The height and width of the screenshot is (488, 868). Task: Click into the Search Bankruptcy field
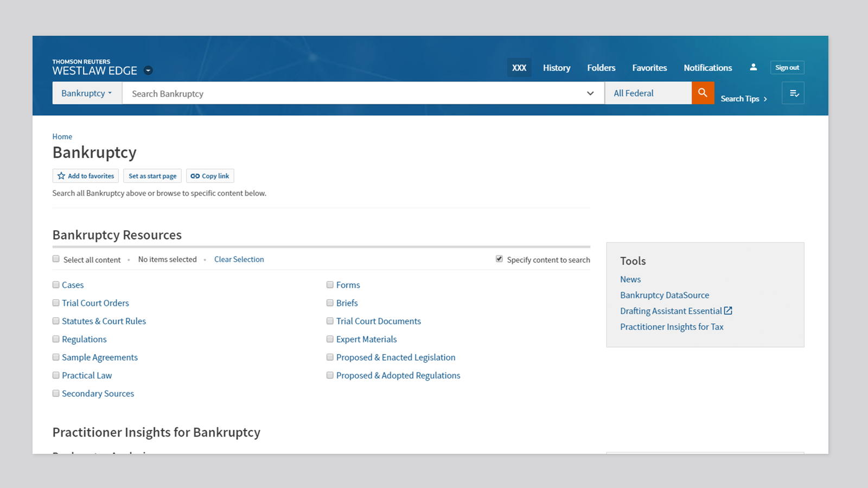pos(353,93)
